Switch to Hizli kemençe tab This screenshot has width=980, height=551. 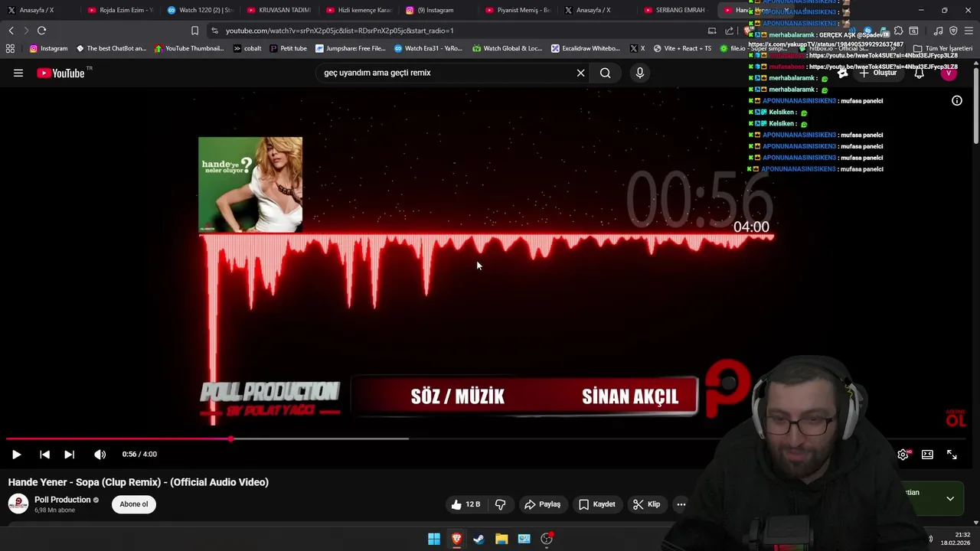pos(358,10)
